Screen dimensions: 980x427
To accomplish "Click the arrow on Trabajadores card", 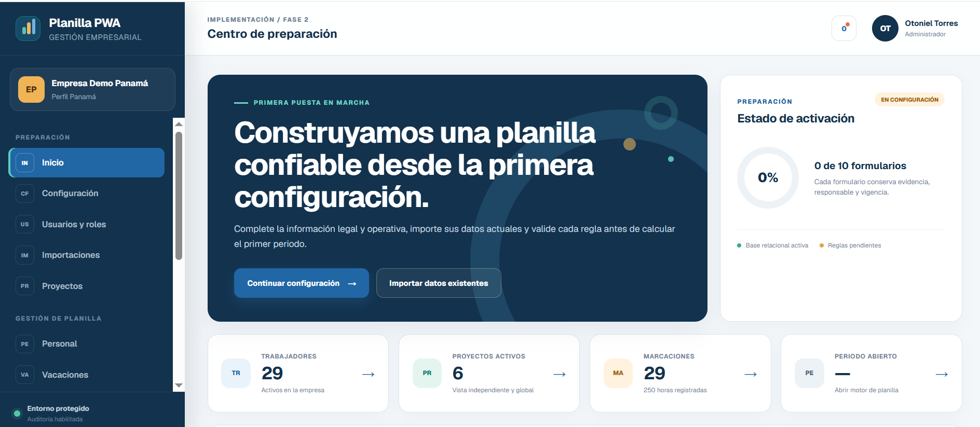I will pyautogui.click(x=369, y=374).
